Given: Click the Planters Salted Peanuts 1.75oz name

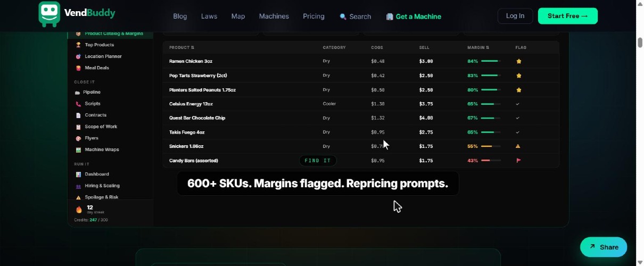Looking at the screenshot, I should pyautogui.click(x=202, y=90).
